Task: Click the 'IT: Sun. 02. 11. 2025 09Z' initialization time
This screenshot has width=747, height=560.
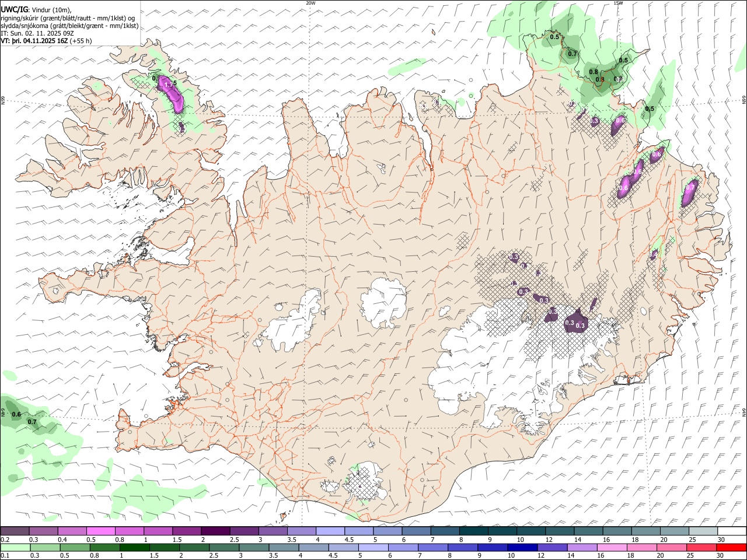Action: tap(37, 33)
